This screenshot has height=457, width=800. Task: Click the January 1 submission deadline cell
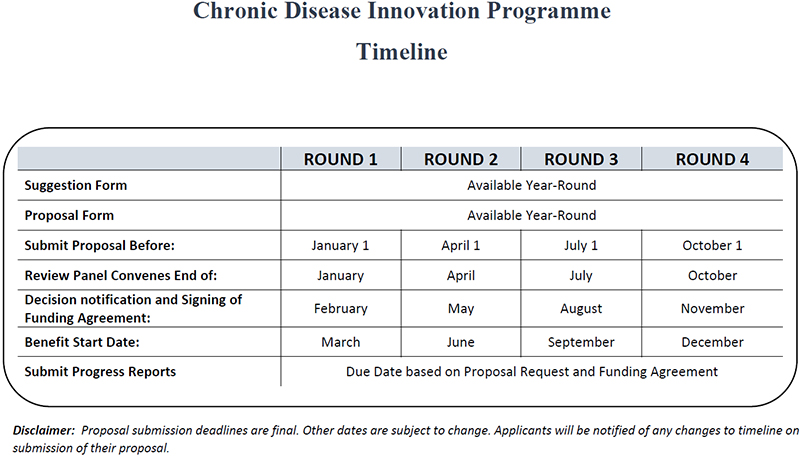point(340,245)
